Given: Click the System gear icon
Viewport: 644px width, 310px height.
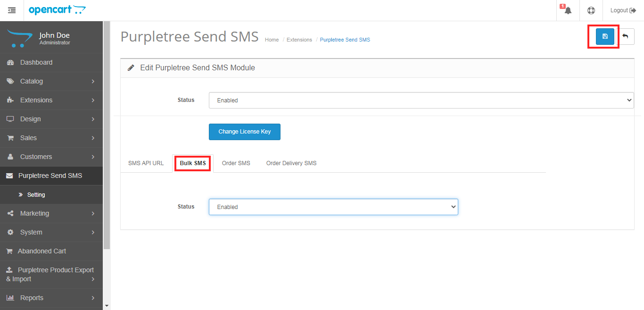Looking at the screenshot, I should [x=10, y=233].
